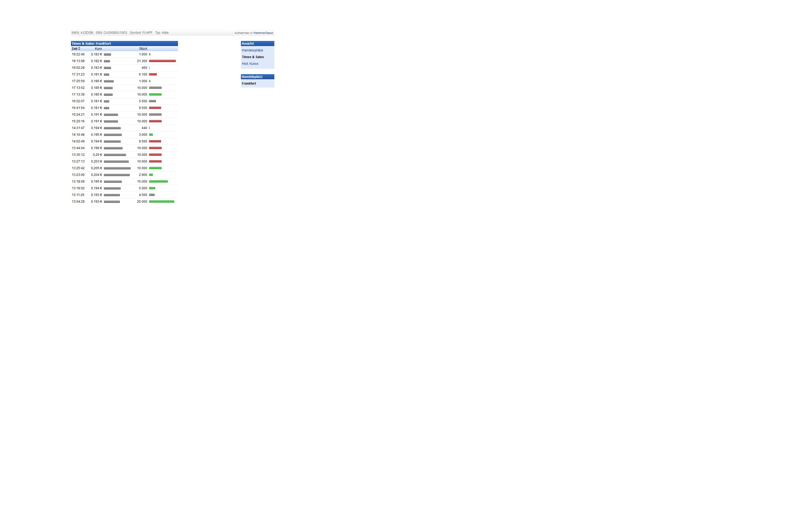803x532 pixels.
Task: Click the Ansicht panel header
Action: [x=257, y=43]
